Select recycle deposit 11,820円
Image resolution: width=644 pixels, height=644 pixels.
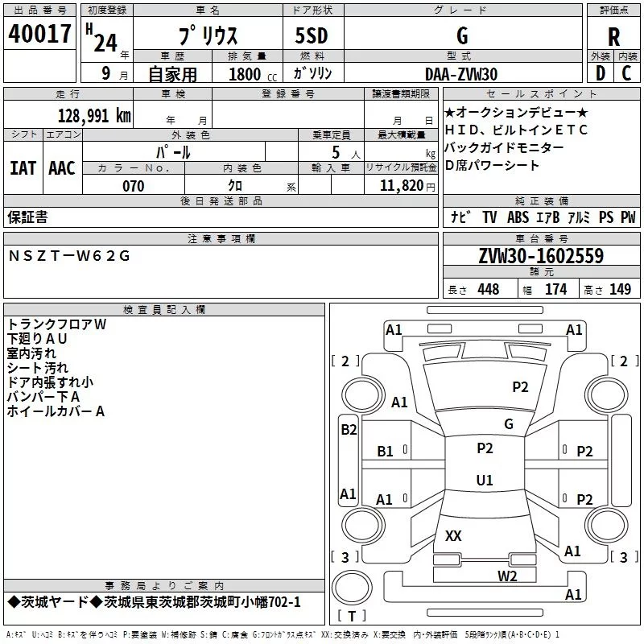407,186
